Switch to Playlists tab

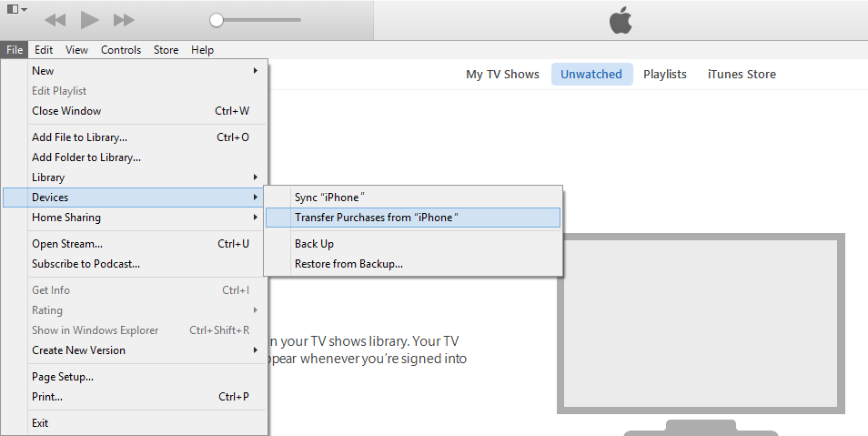[665, 75]
